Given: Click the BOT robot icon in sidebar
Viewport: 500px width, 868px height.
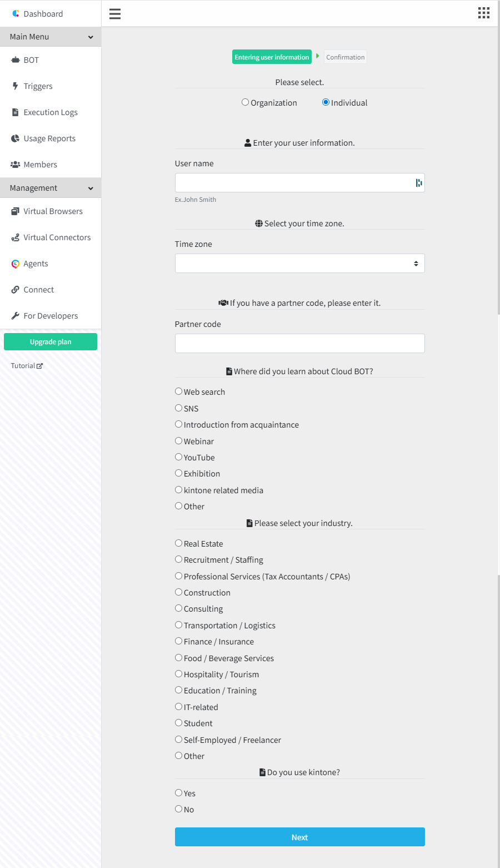Looking at the screenshot, I should click(x=16, y=60).
